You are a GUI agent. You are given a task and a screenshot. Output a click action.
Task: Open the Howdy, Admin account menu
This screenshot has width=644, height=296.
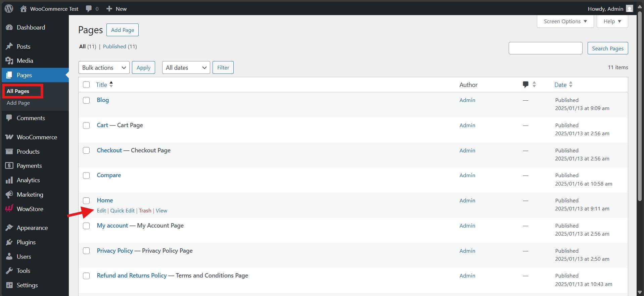pos(610,9)
